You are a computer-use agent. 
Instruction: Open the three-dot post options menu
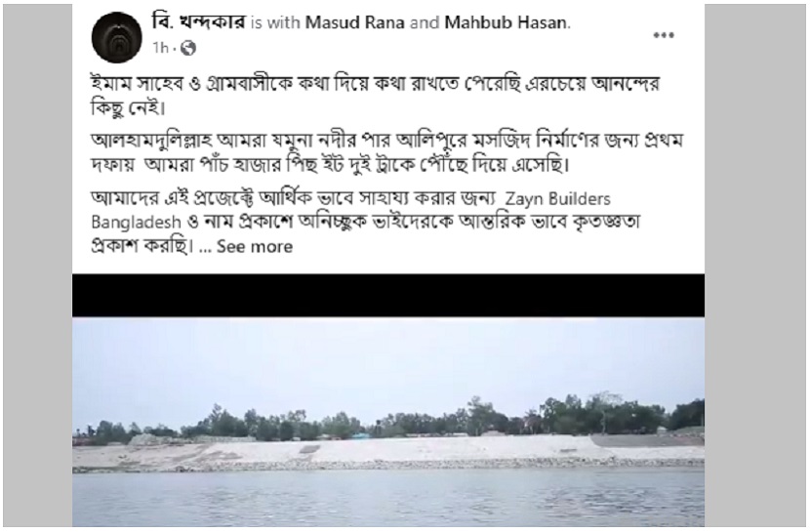[x=664, y=35]
